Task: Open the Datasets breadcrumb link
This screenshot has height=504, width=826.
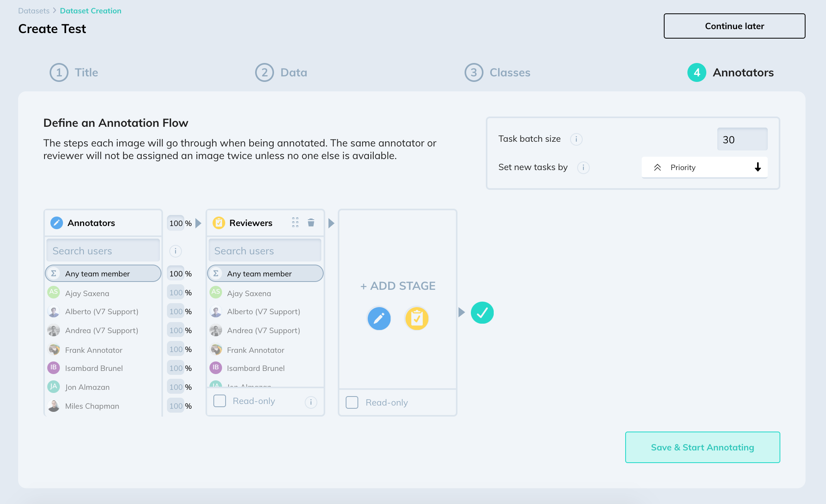Action: pyautogui.click(x=34, y=11)
